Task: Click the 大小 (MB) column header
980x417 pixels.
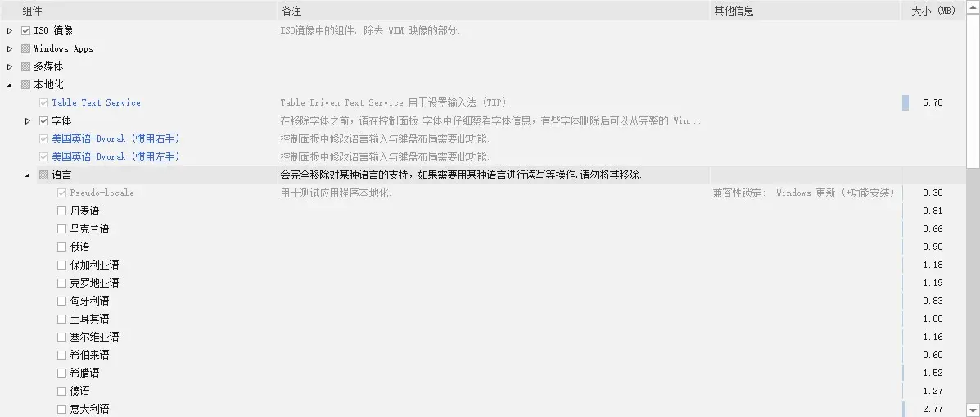Action: click(x=934, y=11)
